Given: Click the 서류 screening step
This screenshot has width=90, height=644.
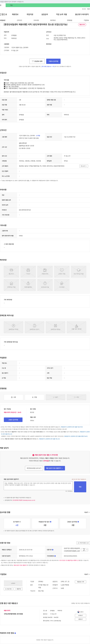Looking at the screenshot, I should coord(13,397).
